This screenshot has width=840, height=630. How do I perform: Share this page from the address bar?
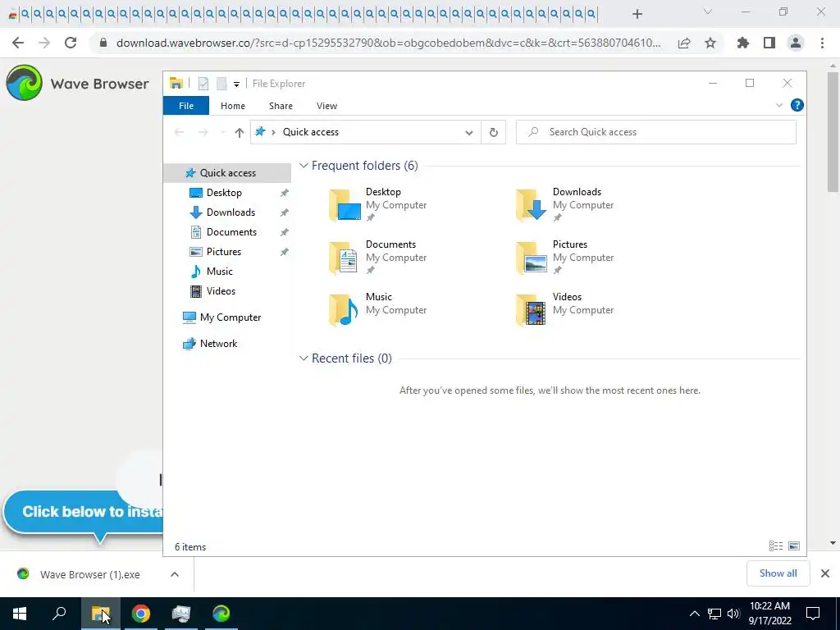pos(684,43)
